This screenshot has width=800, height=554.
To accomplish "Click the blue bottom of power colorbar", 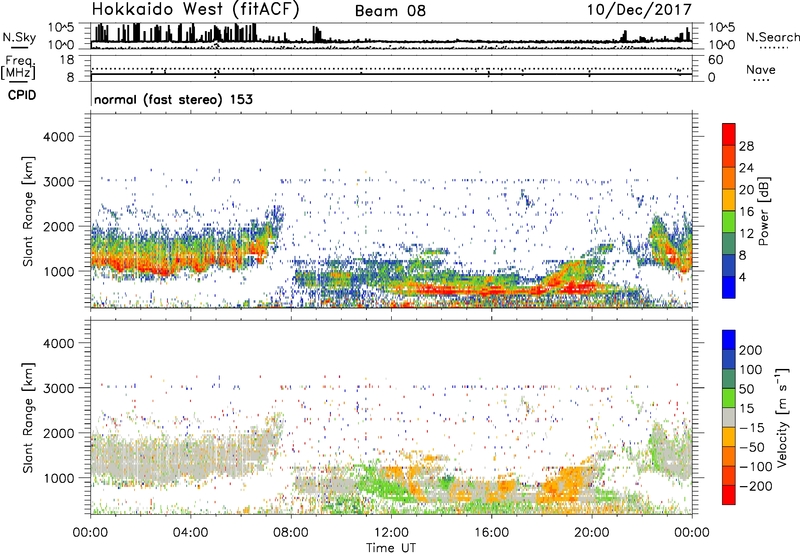I will tap(729, 287).
